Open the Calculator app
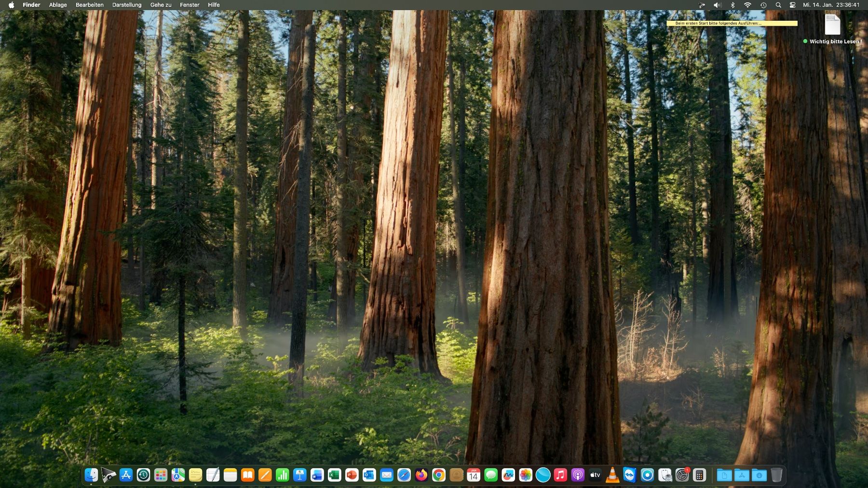 (700, 475)
